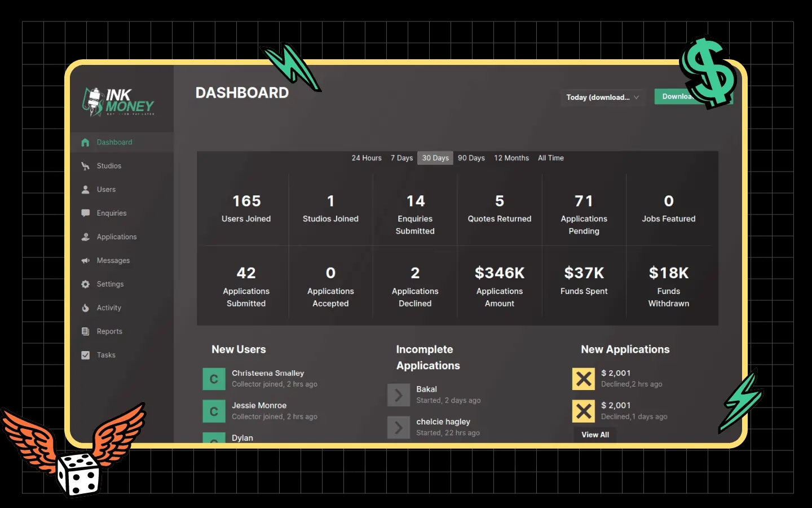812x508 pixels.
Task: Select the 90 Days time range
Action: click(x=471, y=158)
